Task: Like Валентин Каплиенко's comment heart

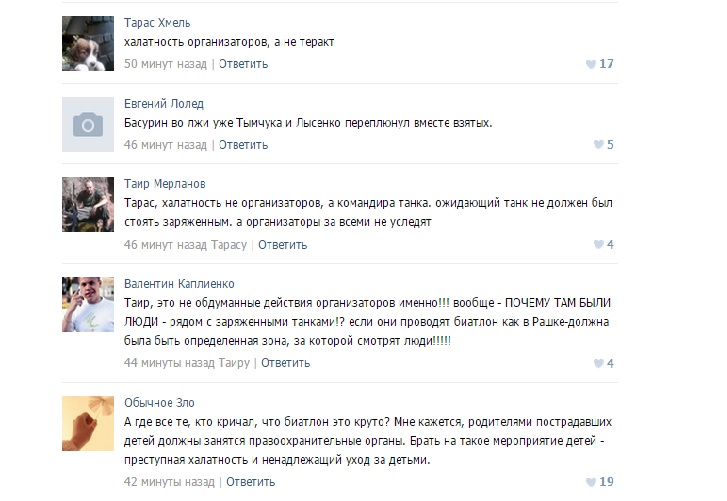Action: click(x=598, y=363)
